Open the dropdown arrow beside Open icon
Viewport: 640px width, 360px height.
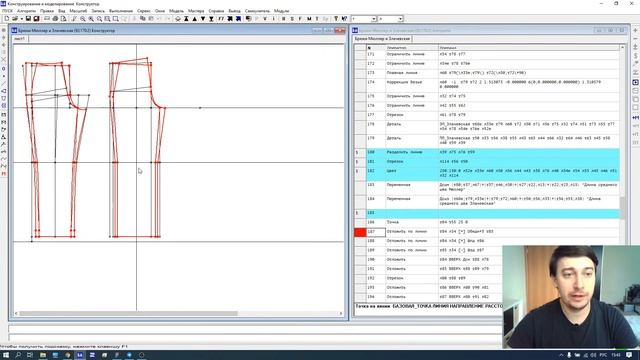tap(21, 19)
